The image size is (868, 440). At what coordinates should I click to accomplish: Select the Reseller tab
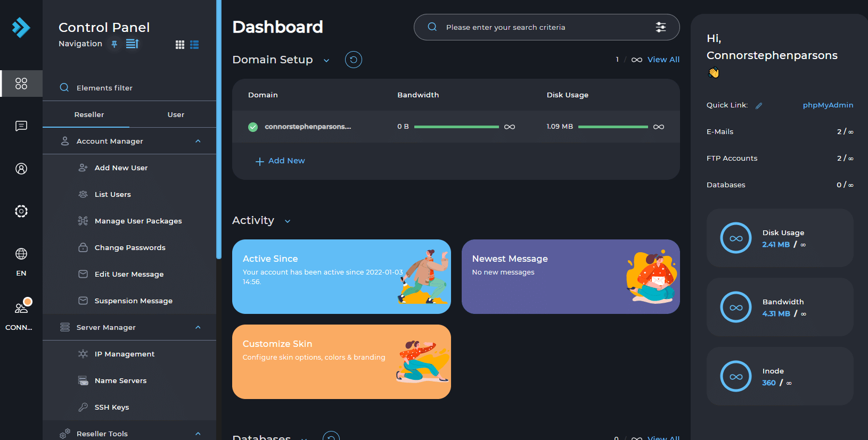(89, 114)
